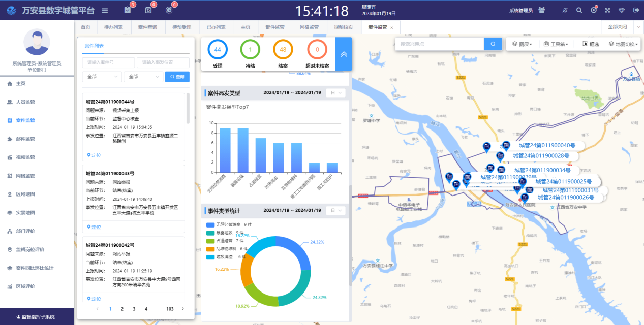The height and width of the screenshot is (325, 644).
Task: Click the 查询 search button in case list
Action: point(177,77)
